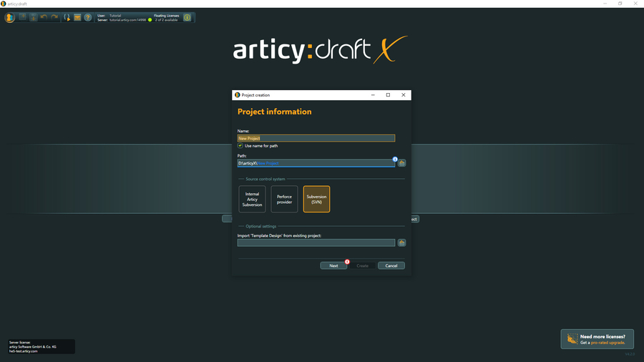Screen dimensions: 644x362
Task: Open the pro-rated upgrade link
Action: (x=607, y=343)
